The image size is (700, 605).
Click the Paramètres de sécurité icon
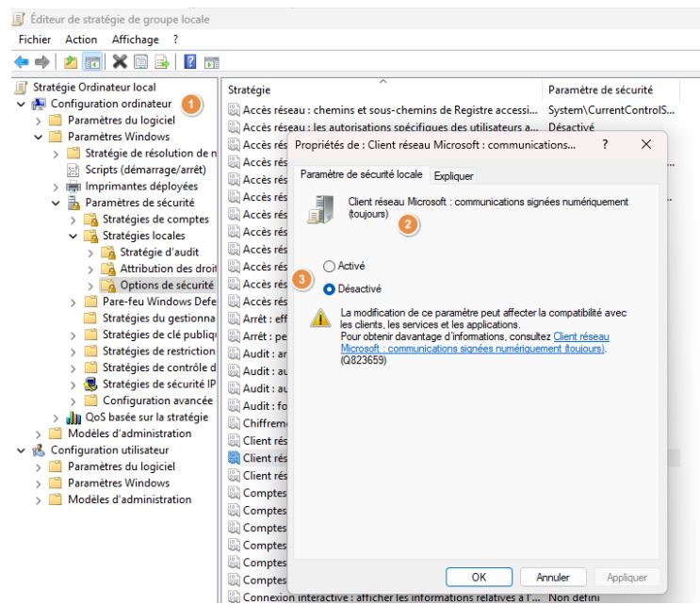point(73,203)
